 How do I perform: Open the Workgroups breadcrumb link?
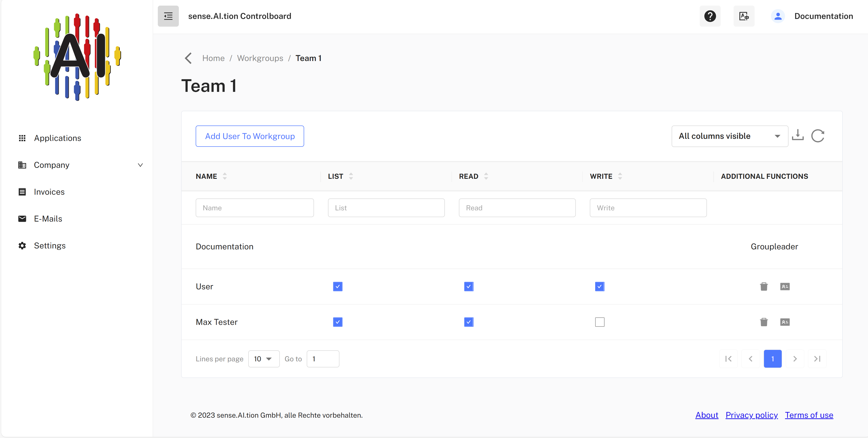point(260,58)
